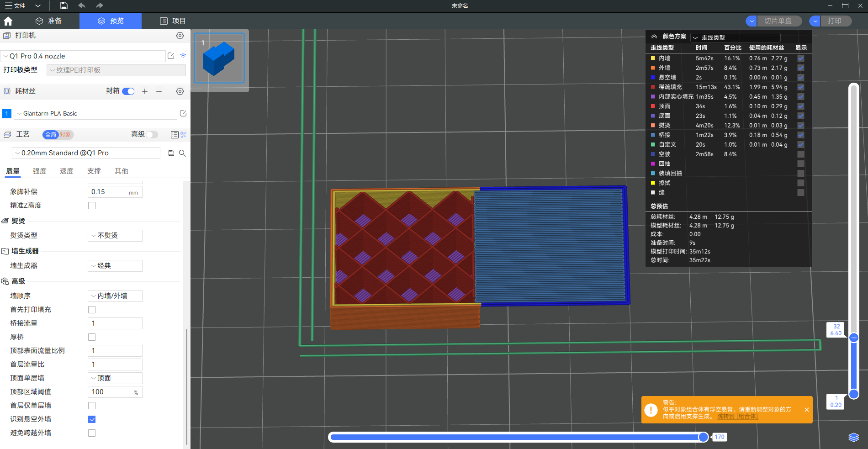This screenshot has width=868, height=449.
Task: Open 熨烫类型 dropdown
Action: [x=115, y=236]
